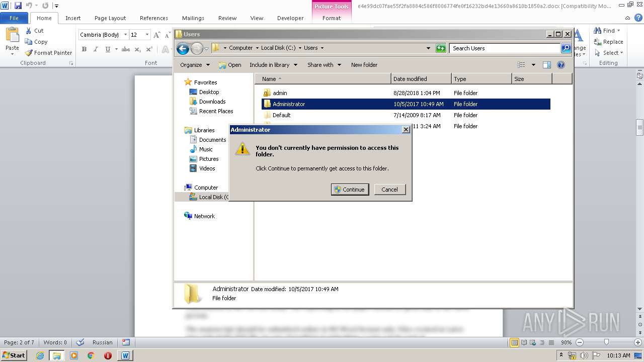Toggle Italic formatting in Word

point(96,49)
